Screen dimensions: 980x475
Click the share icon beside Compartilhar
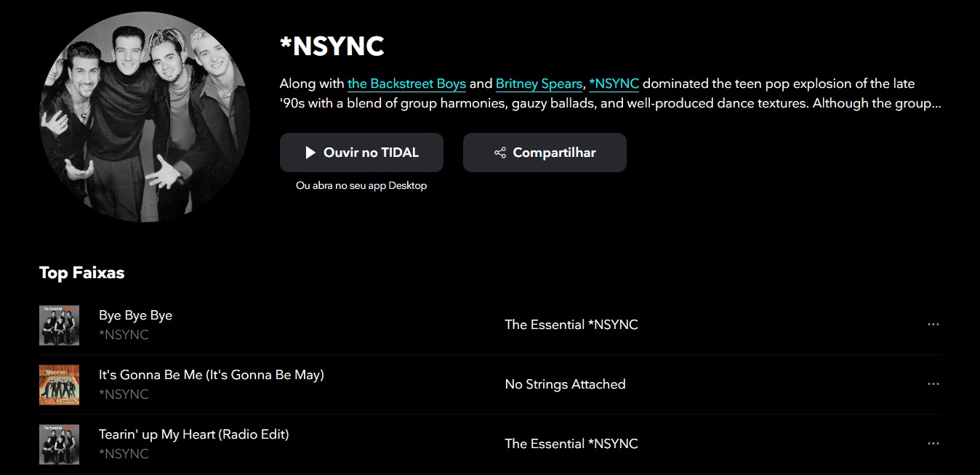tap(500, 153)
